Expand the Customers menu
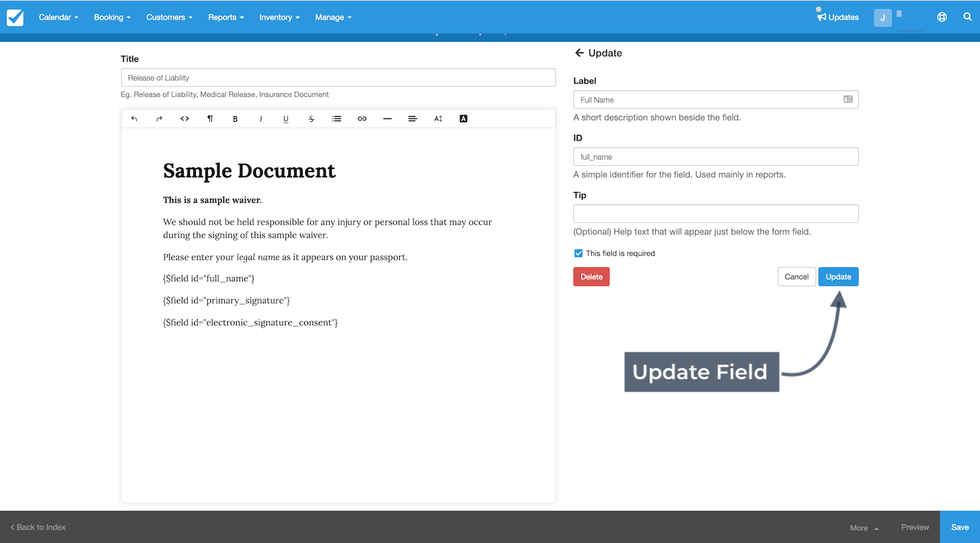 click(169, 17)
